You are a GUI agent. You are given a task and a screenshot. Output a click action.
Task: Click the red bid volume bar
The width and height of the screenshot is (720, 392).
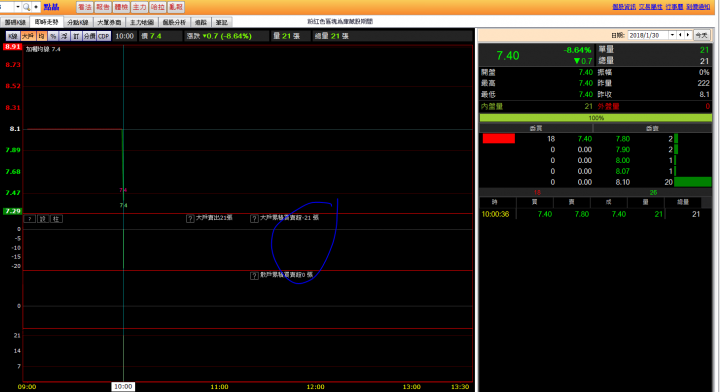pos(499,139)
